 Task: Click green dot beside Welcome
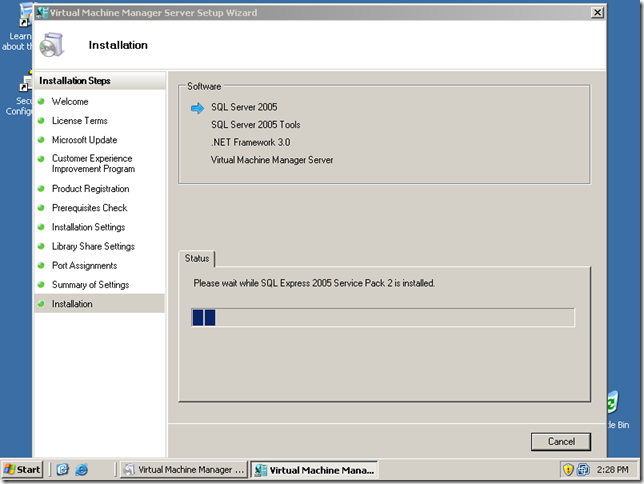(41, 101)
